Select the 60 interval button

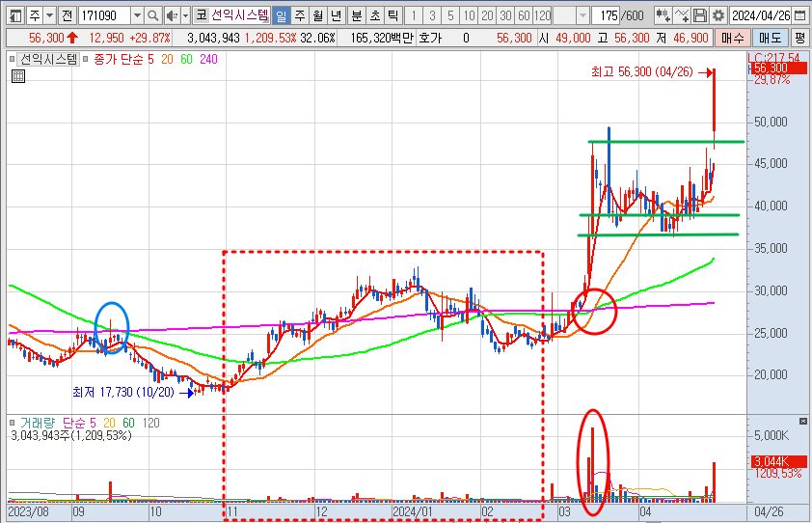pyautogui.click(x=524, y=16)
